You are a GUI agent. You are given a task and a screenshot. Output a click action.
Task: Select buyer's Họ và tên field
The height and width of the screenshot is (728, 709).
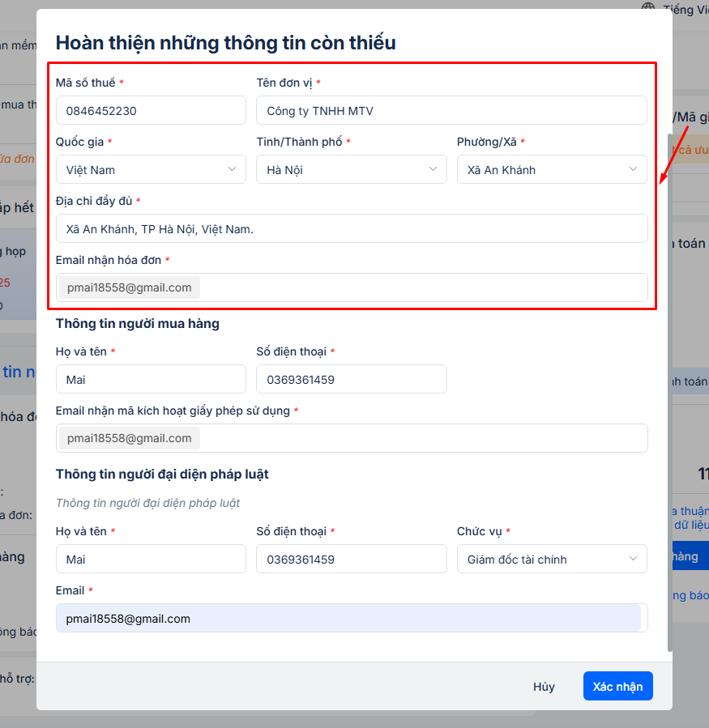151,380
